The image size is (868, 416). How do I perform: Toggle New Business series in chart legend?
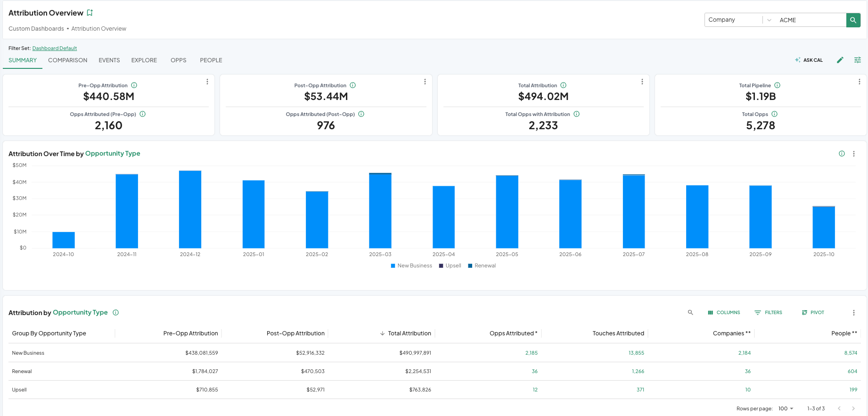pos(411,266)
